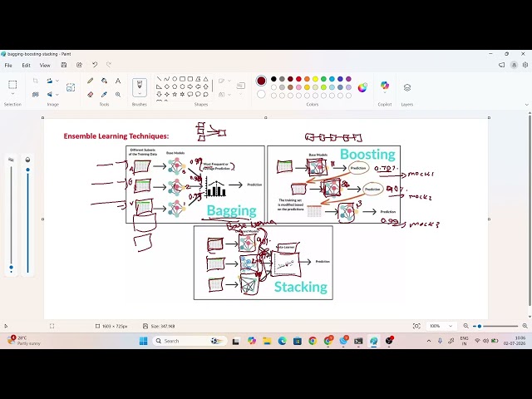The image size is (532, 399).
Task: Open the Brushes dropdown
Action: point(140,94)
